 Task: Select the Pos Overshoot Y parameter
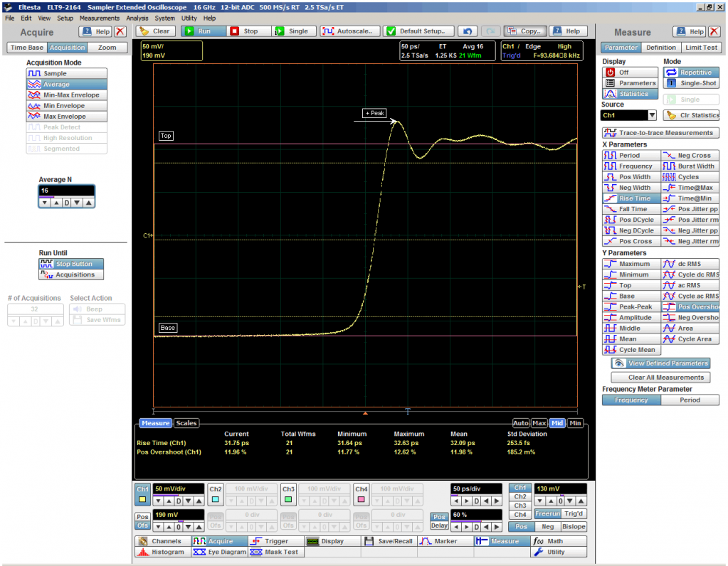coord(690,307)
